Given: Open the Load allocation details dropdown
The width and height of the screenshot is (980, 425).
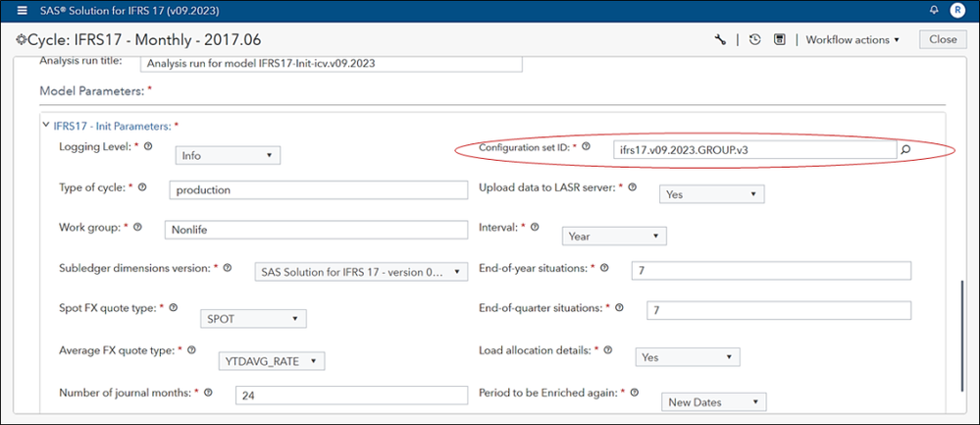Looking at the screenshot, I should tap(687, 358).
